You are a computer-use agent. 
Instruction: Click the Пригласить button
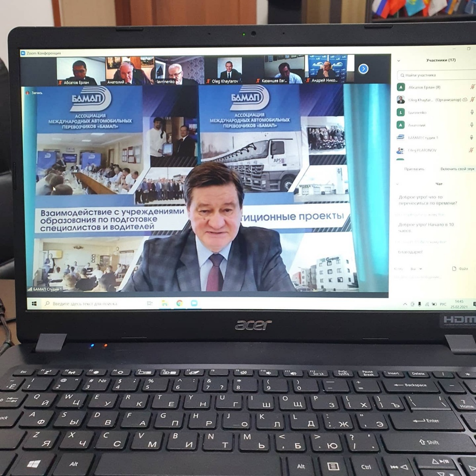coord(414,169)
